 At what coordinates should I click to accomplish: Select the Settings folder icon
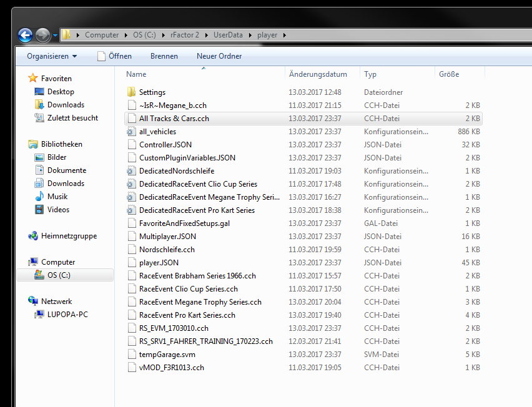[x=131, y=92]
